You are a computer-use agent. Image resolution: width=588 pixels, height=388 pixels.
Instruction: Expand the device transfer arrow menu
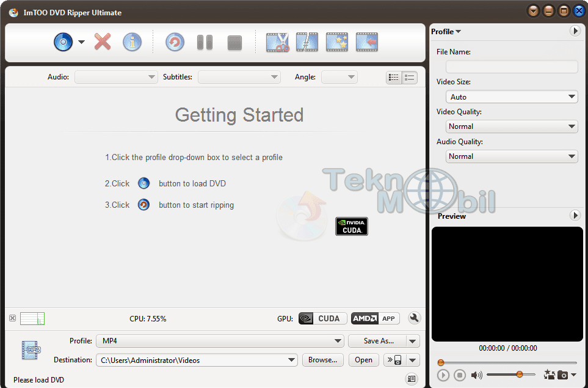tap(413, 361)
